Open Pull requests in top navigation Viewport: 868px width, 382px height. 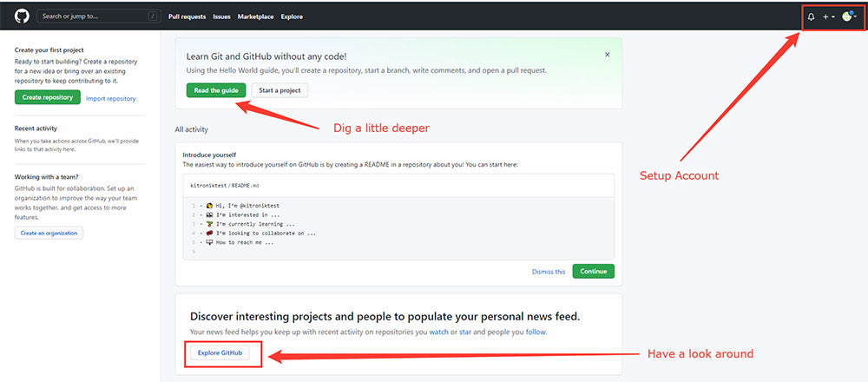click(x=187, y=16)
